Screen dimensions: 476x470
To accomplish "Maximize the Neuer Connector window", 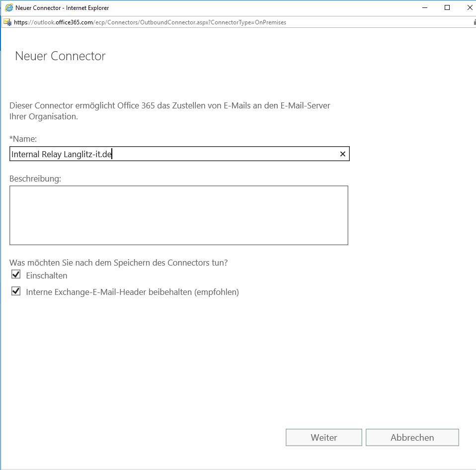I will pyautogui.click(x=447, y=7).
